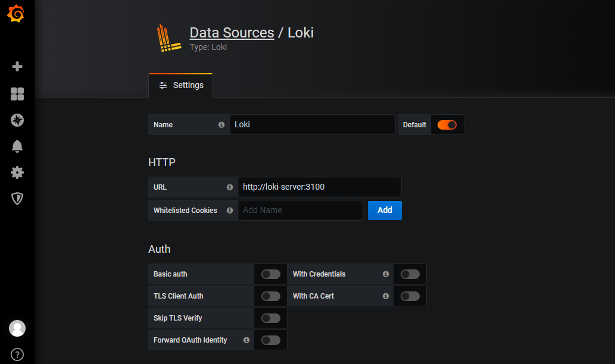Open the Create plus menu icon
The width and height of the screenshot is (615, 364).
pos(17,67)
